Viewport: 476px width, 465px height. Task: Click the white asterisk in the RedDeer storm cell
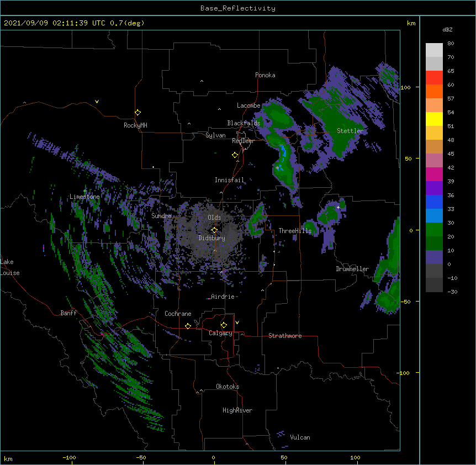click(277, 167)
